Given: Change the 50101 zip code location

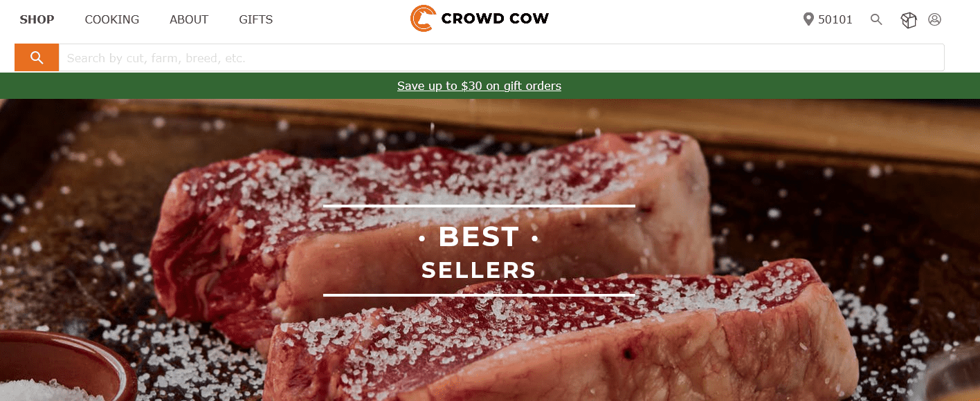Looking at the screenshot, I should pos(835,19).
